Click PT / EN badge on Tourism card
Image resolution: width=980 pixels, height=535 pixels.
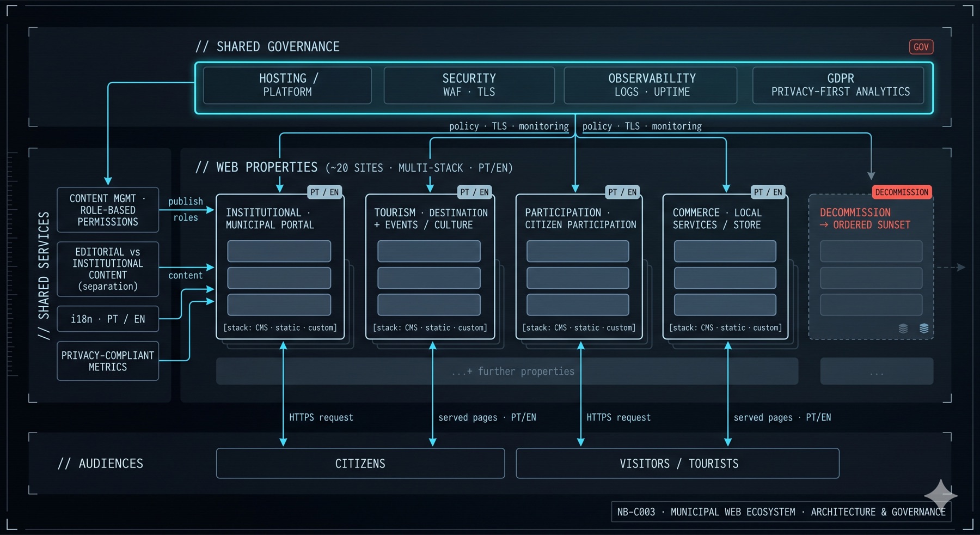click(x=475, y=192)
